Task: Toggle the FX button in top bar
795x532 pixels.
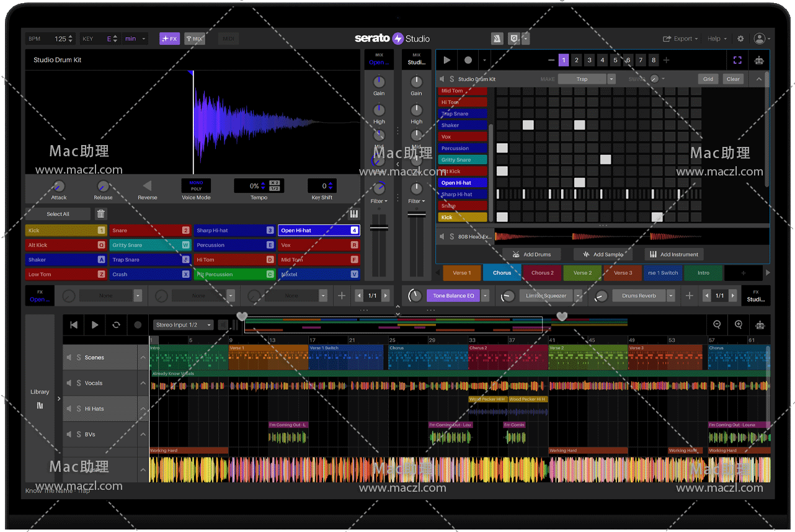Action: point(169,38)
